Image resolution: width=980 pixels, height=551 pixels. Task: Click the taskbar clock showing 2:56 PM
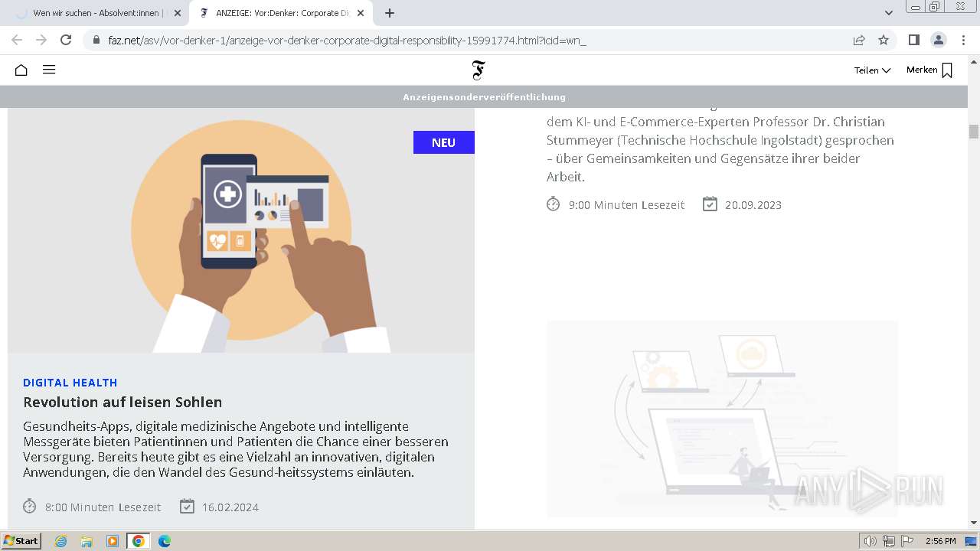(x=940, y=541)
